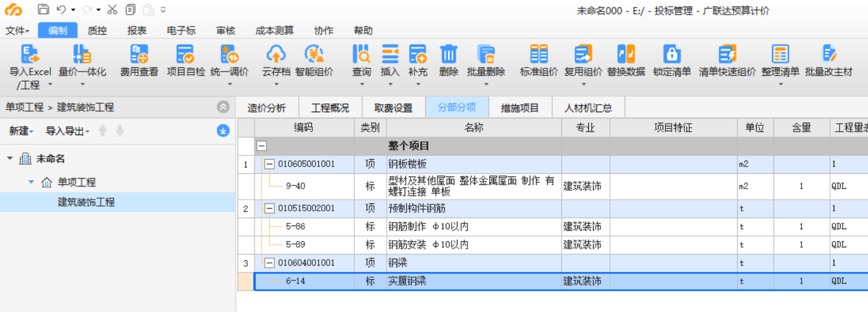Click the 钢板楼板 name cell
Screen dimensions: 868x312
click(474, 164)
